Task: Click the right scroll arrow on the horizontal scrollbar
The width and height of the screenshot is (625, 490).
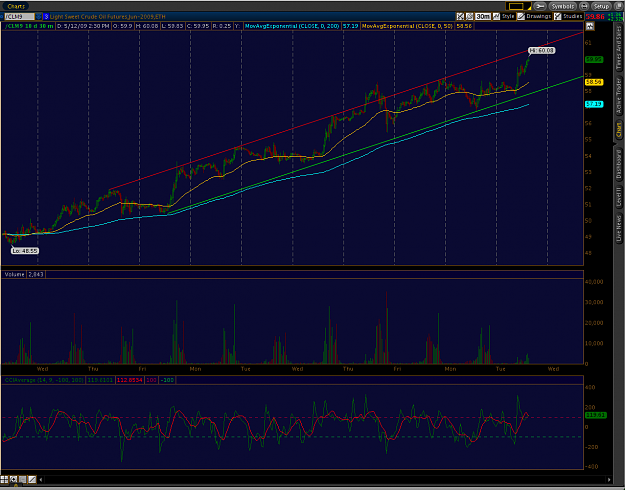Action: click(609, 480)
